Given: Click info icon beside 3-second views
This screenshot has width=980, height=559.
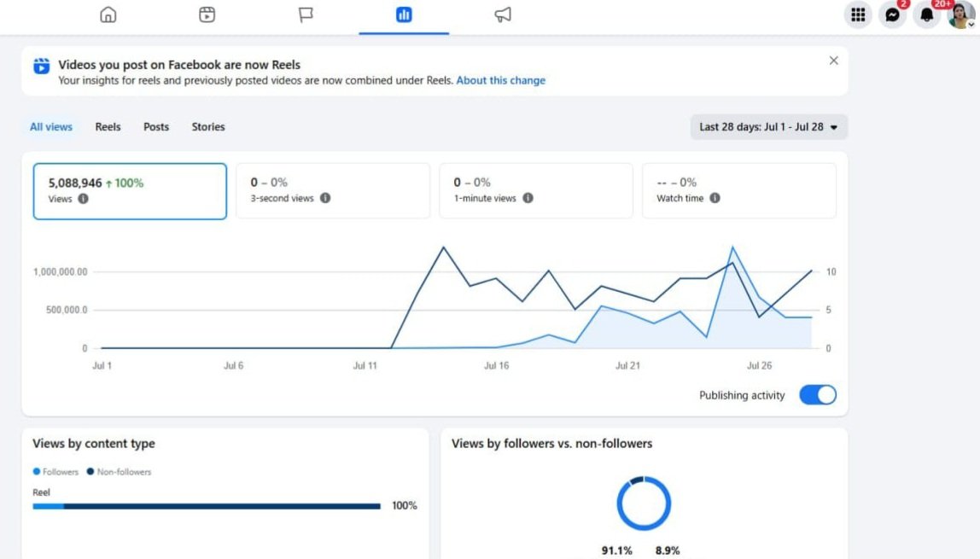Looking at the screenshot, I should point(325,198).
